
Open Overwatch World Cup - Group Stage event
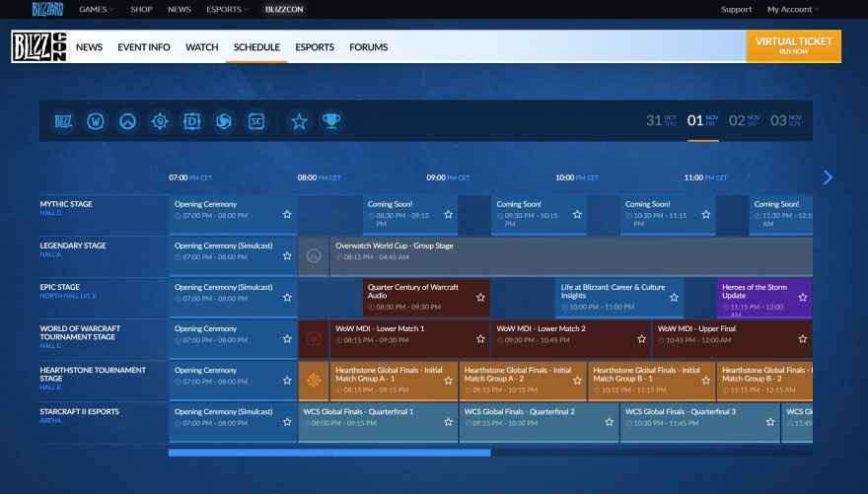(x=571, y=255)
